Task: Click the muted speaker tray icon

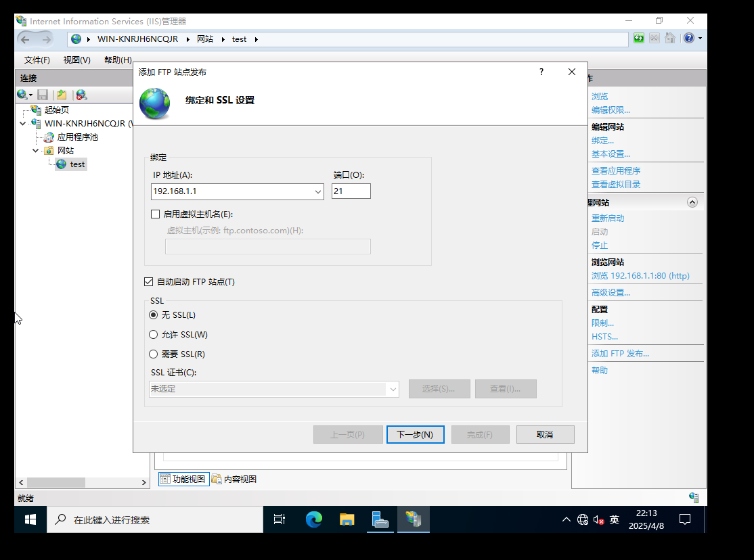Action: 598,519
